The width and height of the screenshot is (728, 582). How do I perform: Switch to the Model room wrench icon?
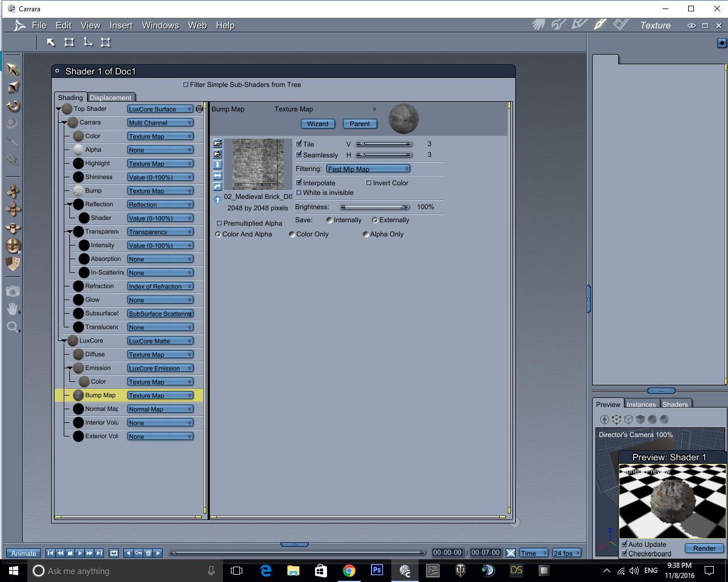tap(559, 25)
